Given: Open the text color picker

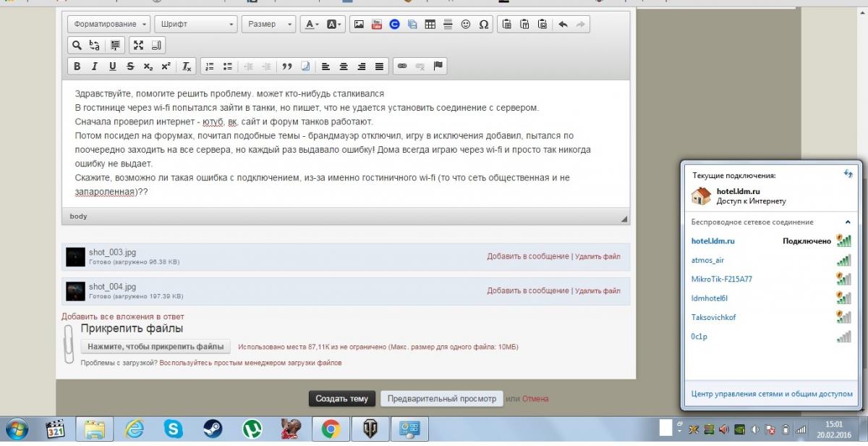Looking at the screenshot, I should [x=311, y=24].
